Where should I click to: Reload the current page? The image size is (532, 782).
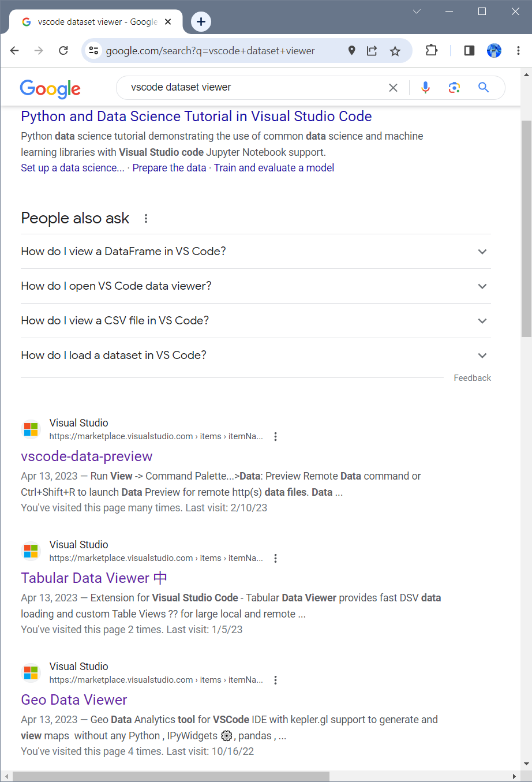(63, 51)
